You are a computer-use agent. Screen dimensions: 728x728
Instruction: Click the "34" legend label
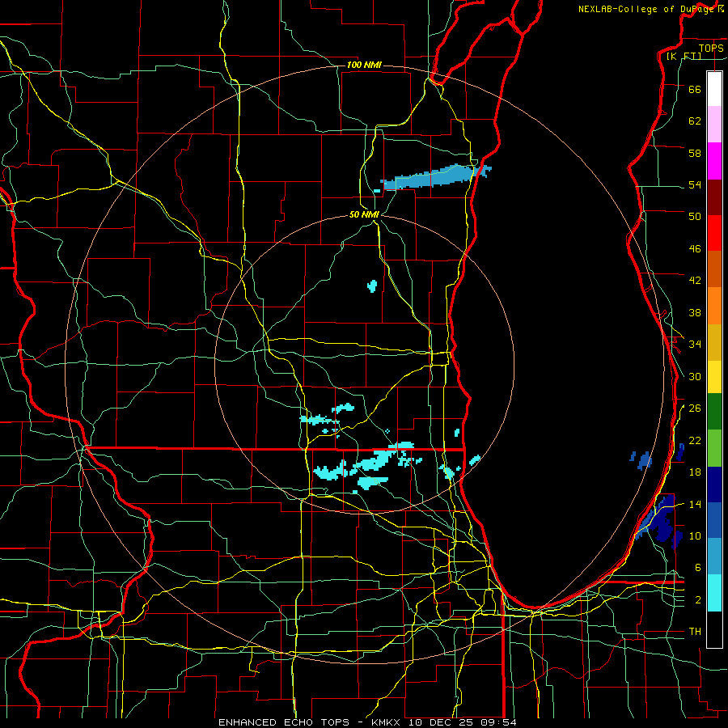click(695, 344)
